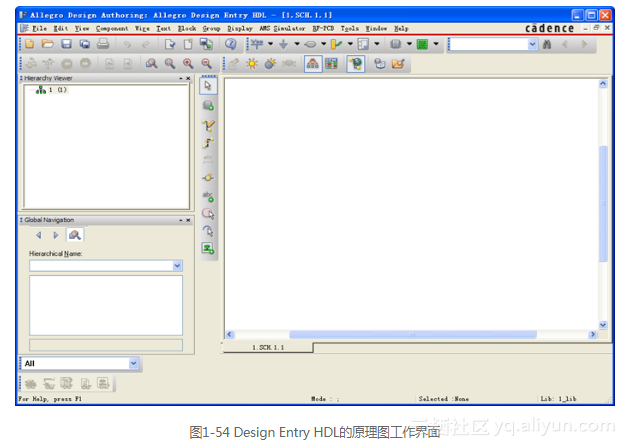The image size is (626, 447).
Task: Click the Add Component tool icon
Action: coord(208,105)
